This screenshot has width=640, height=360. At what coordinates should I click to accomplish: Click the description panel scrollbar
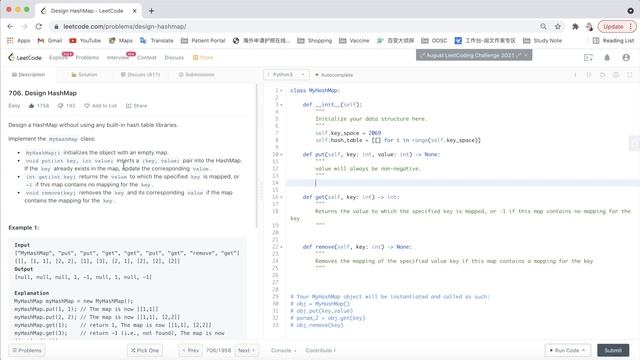pyautogui.click(x=257, y=156)
